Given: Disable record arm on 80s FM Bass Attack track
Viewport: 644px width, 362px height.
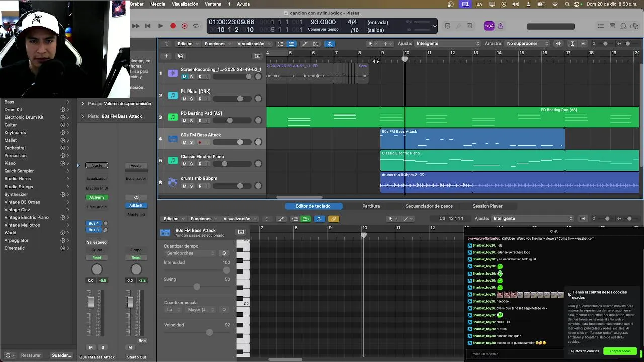Looking at the screenshot, I should (200, 142).
